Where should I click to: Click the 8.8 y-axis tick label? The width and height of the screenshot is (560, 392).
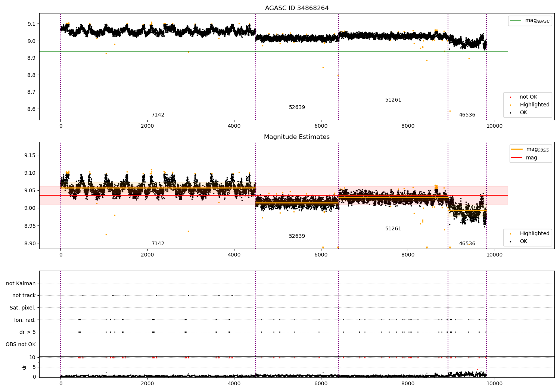pyautogui.click(x=31, y=75)
